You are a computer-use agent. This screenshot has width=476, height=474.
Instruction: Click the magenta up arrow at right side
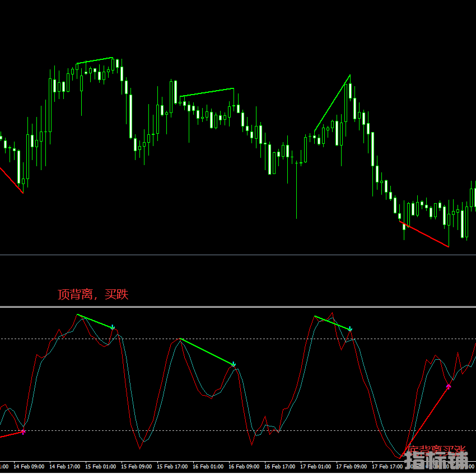449,386
